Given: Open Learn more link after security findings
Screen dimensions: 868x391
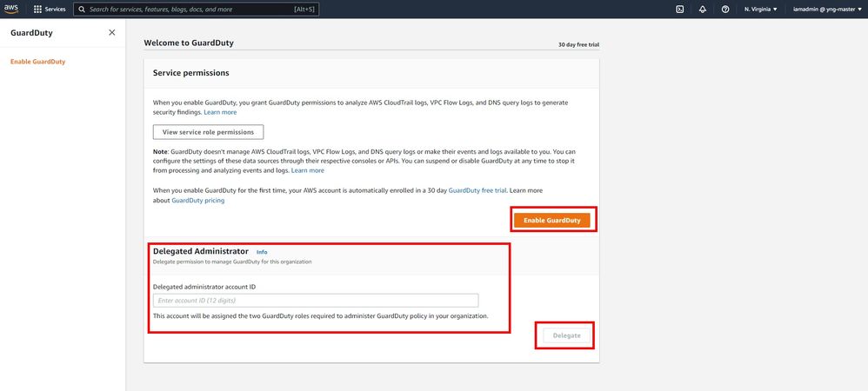Looking at the screenshot, I should coord(220,112).
